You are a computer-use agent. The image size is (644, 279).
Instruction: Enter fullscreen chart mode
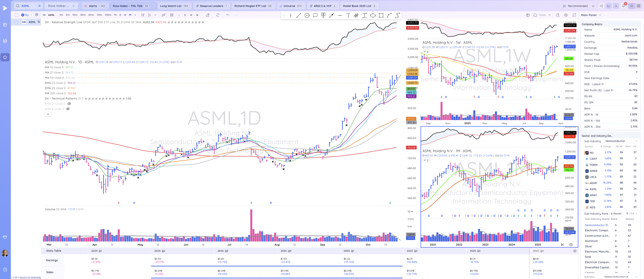pyautogui.click(x=574, y=15)
